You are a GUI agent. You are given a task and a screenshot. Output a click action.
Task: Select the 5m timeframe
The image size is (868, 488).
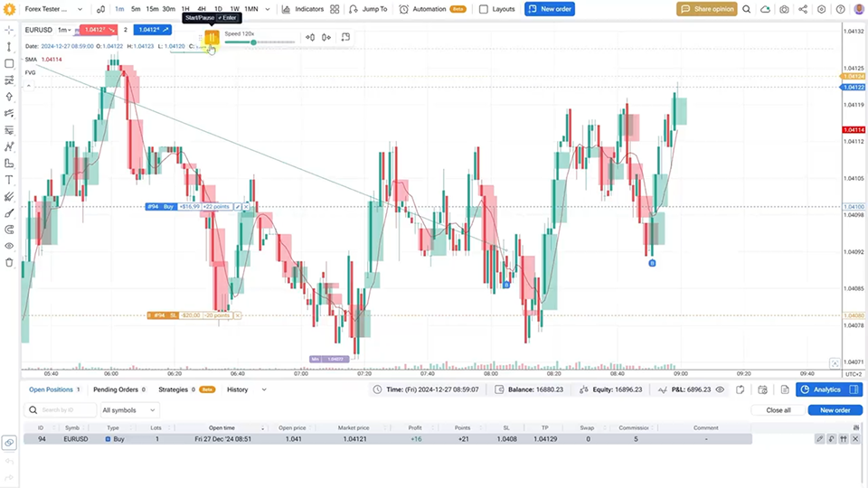(x=136, y=9)
